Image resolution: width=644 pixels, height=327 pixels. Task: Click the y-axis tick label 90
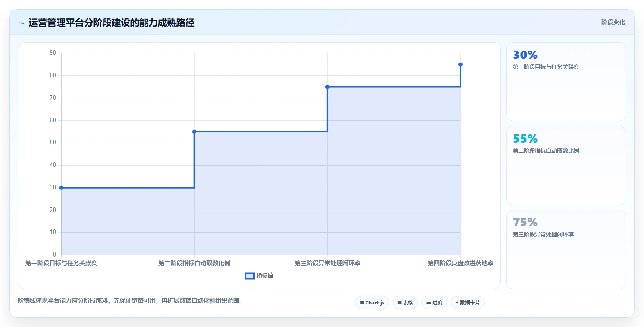coord(52,53)
